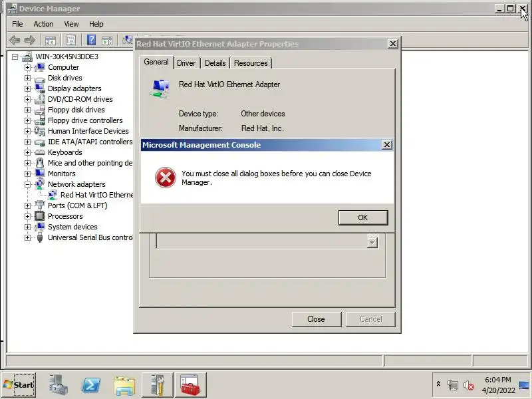
Task: Click the Keyboards label
Action: 65,152
